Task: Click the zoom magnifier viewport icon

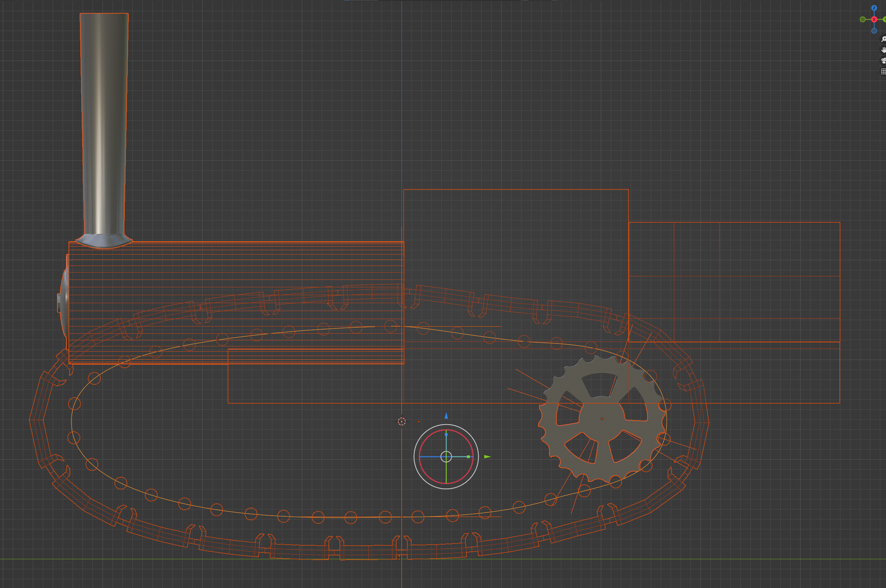Action: (883, 39)
